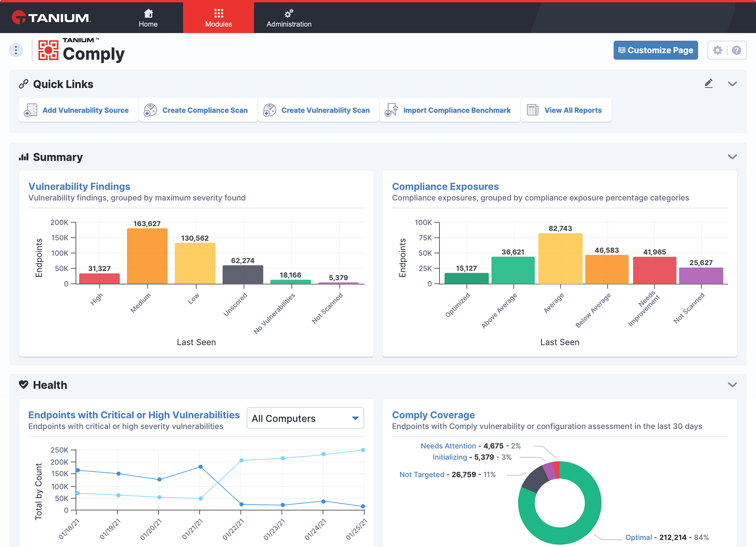This screenshot has width=756, height=547.
Task: Click the 01/21/21 dark blue data point
Action: tap(200, 467)
